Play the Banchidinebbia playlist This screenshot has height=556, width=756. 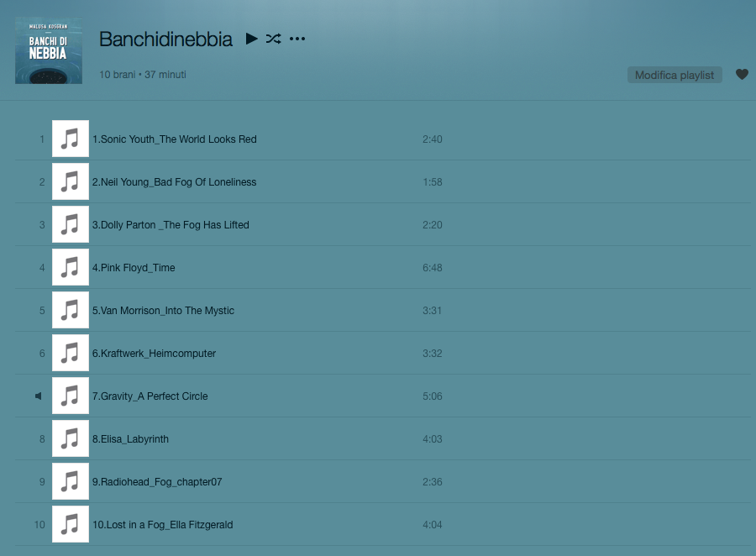tap(251, 39)
